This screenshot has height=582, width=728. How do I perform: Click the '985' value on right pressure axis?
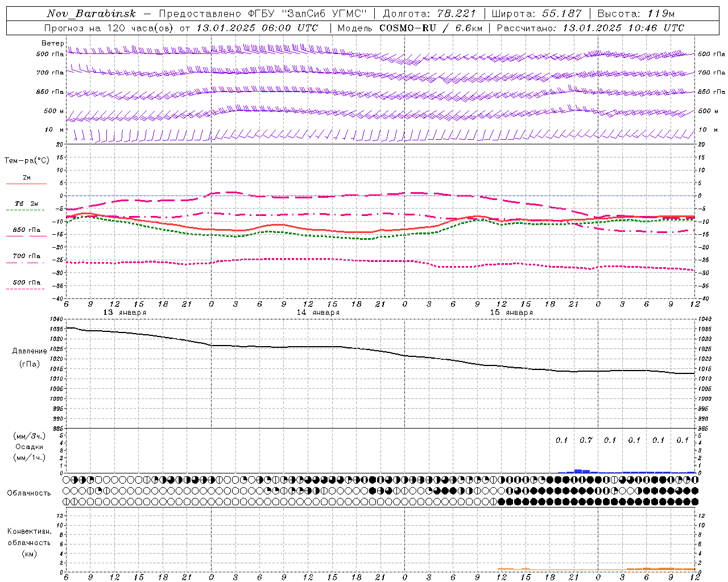tap(704, 429)
